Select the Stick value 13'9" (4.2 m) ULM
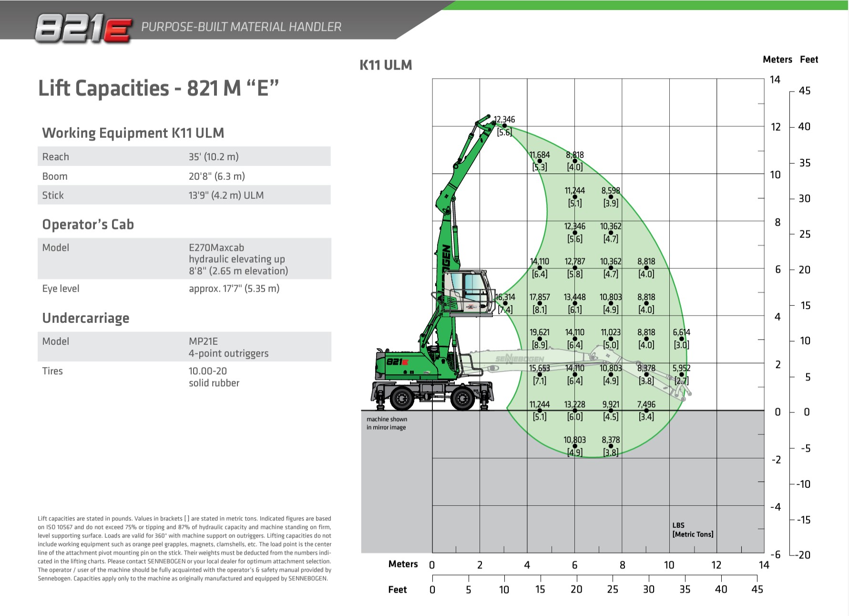The height and width of the screenshot is (616, 849). [226, 195]
